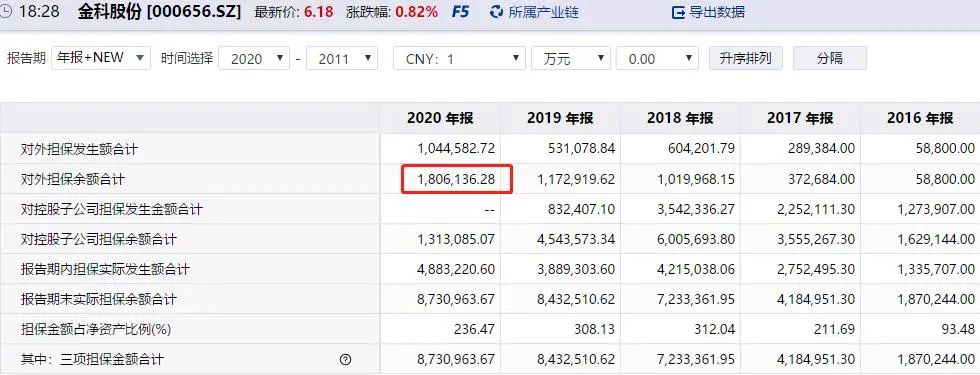Click the 分隔 button
This screenshot has width=980, height=375.
pos(829,58)
